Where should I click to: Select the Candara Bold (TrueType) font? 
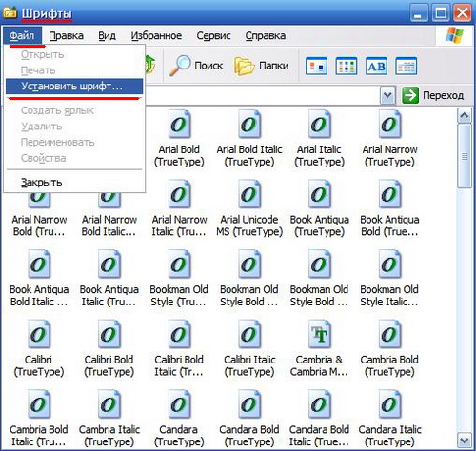point(249,418)
